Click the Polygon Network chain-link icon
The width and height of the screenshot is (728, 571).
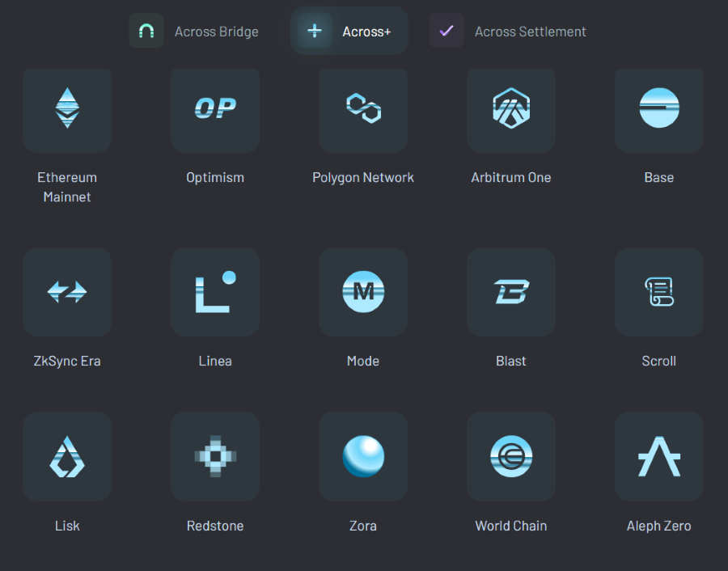point(363,108)
